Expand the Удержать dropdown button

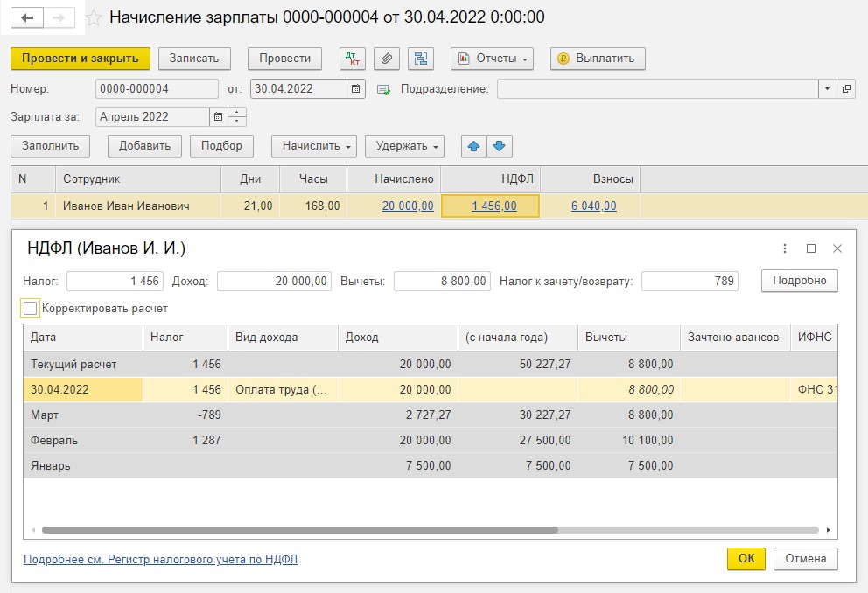click(404, 146)
